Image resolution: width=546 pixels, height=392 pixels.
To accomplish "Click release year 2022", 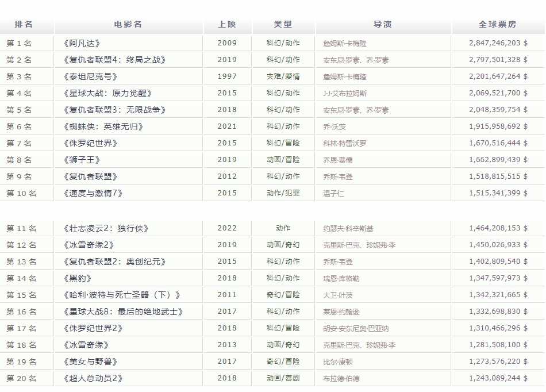I will (x=227, y=228).
